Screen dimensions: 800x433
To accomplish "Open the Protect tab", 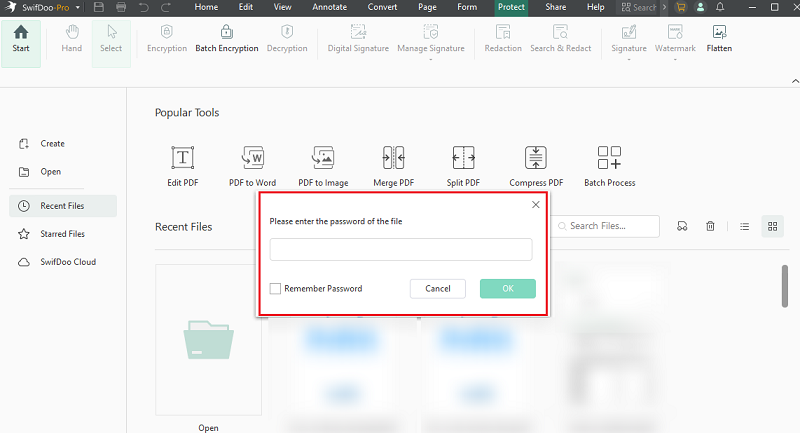I will (511, 7).
